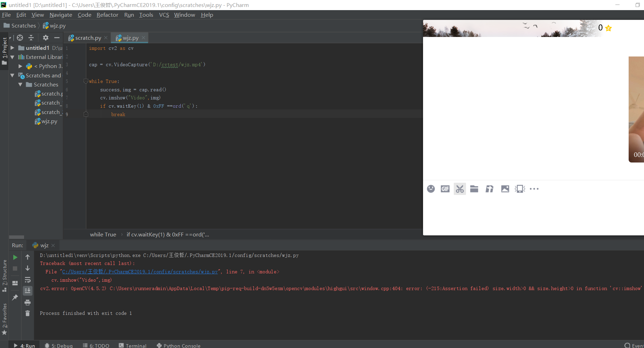Click the Print icon in Run panel
644x348 pixels.
(x=28, y=302)
